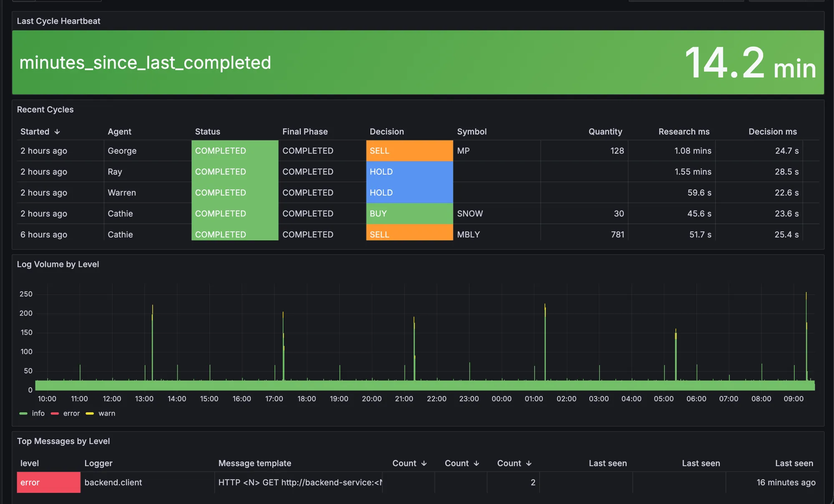Sort messages by Logger column header

tap(98, 464)
